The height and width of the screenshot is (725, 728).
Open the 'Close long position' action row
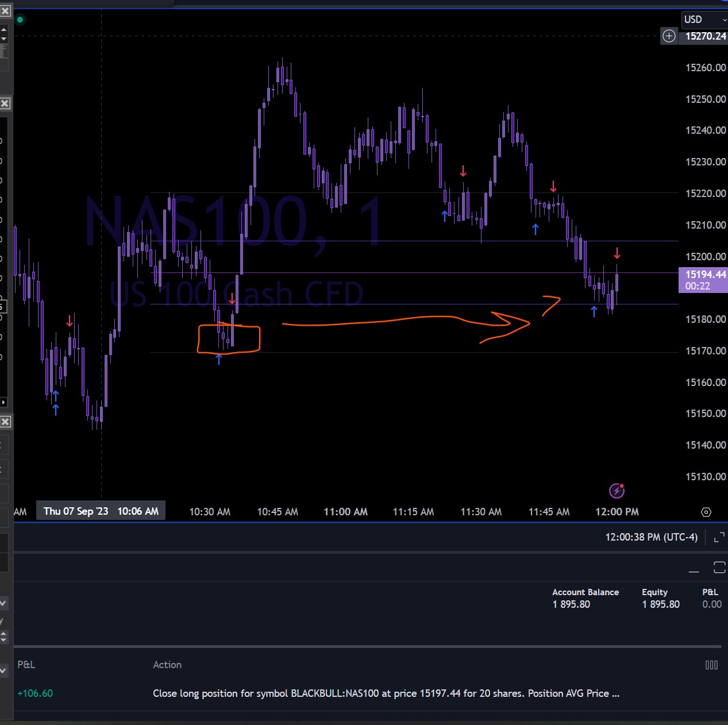click(386, 693)
